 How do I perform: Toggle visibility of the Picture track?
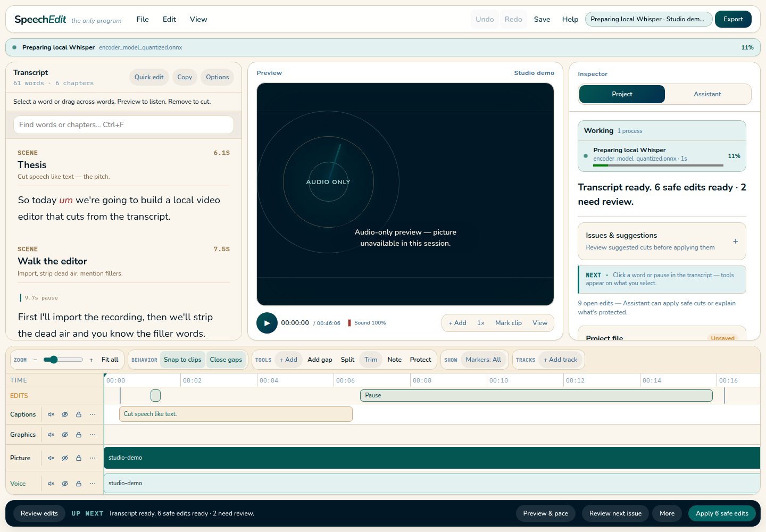point(65,458)
